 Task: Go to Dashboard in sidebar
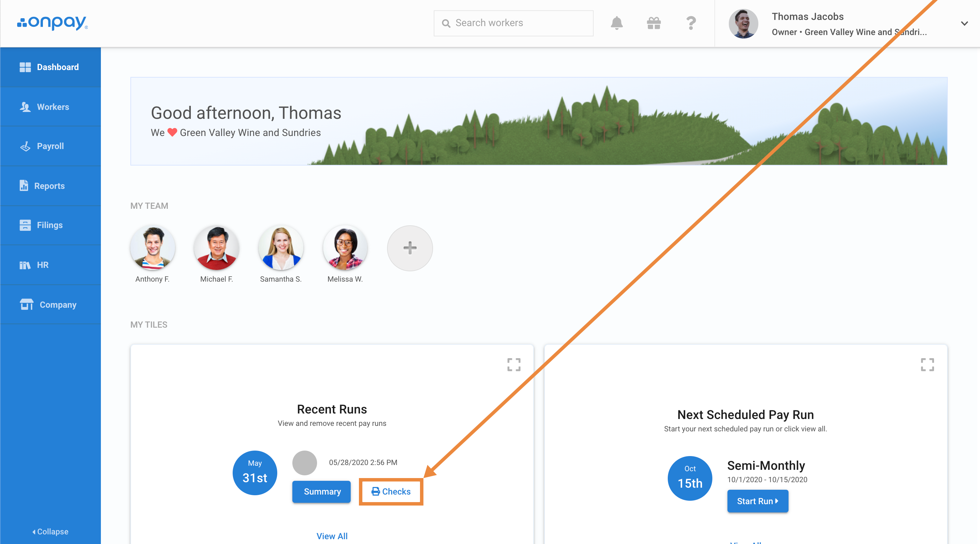tap(50, 67)
